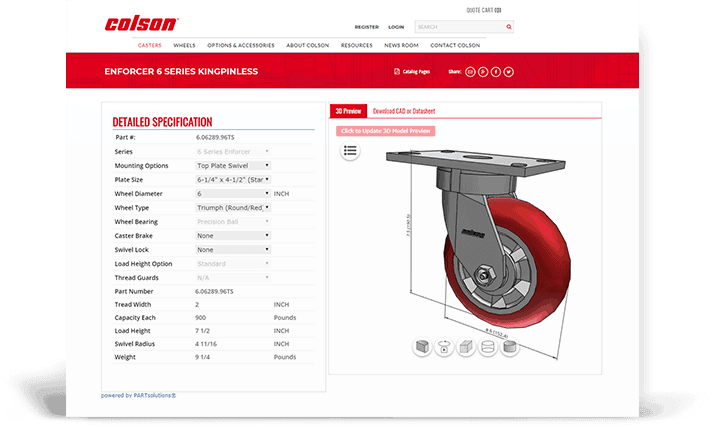This screenshot has width=712, height=428.
Task: Click the Weight value 9 1/4
Action: click(x=203, y=357)
